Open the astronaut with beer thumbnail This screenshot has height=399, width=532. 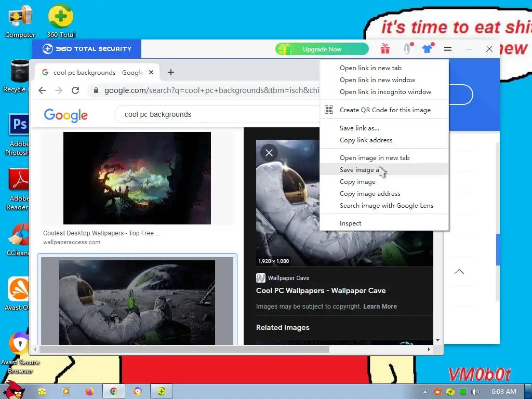pos(137,302)
